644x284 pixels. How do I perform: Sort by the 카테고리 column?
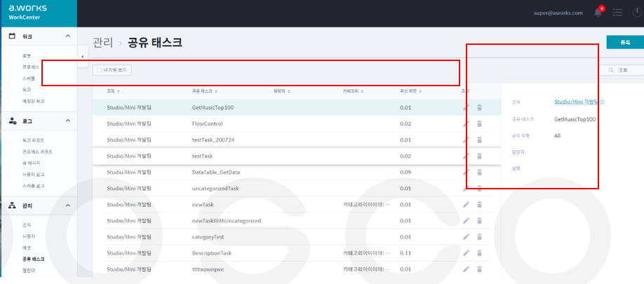[x=353, y=91]
